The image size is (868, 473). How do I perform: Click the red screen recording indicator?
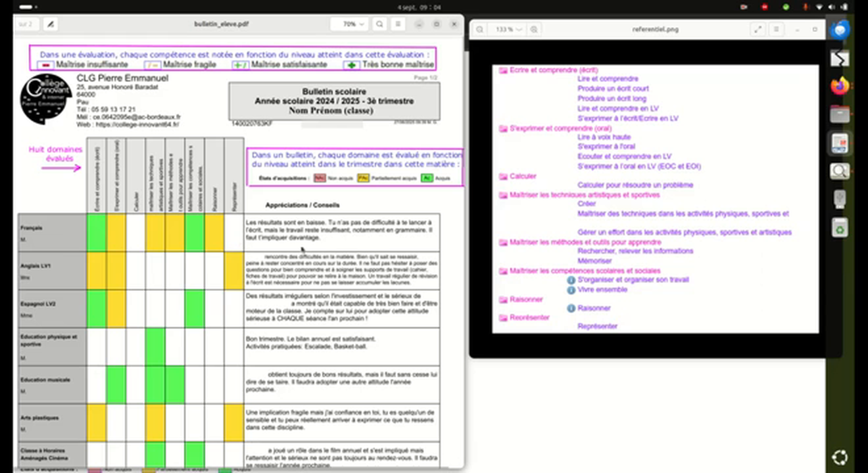764,7
